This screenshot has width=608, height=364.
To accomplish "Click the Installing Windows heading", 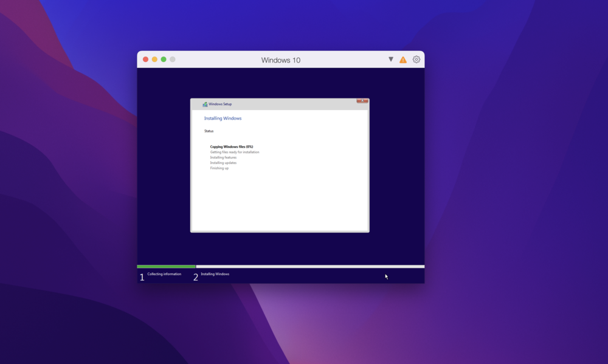I will (223, 118).
